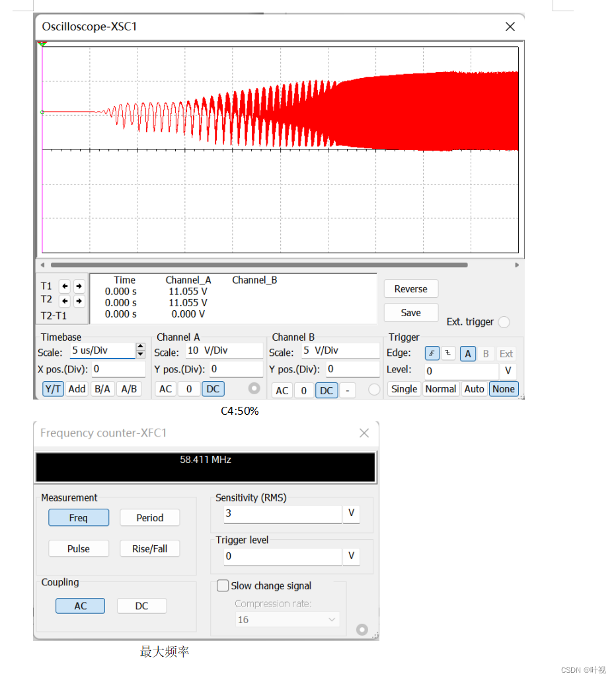
Task: Select Period measurement mode
Action: click(150, 518)
